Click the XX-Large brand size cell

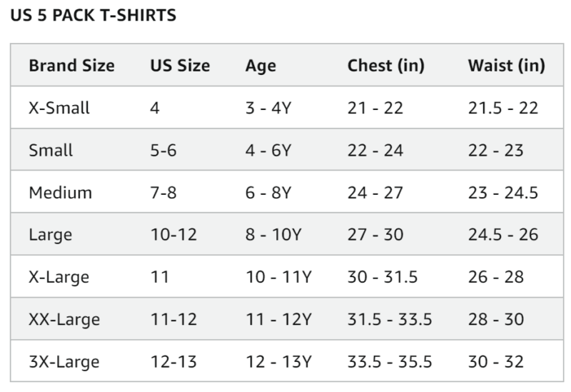[64, 319]
